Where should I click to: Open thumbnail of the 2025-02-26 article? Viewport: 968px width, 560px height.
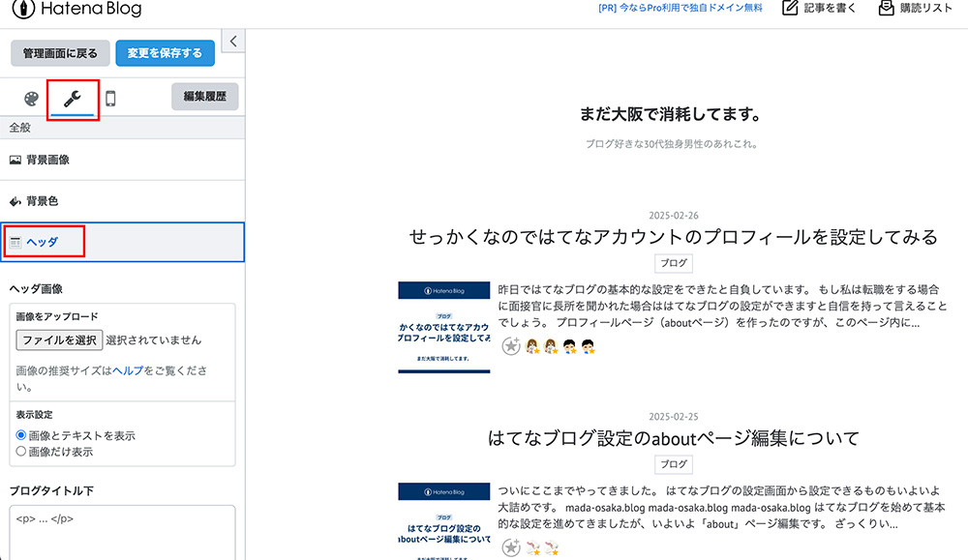pos(444,328)
